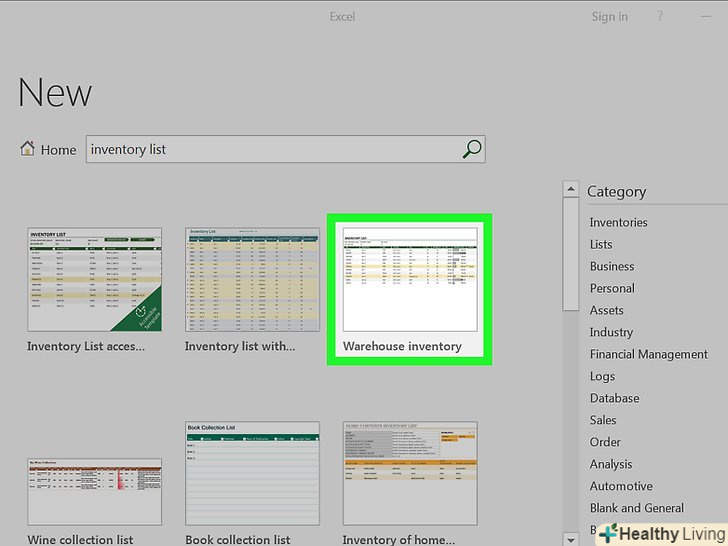This screenshot has height=546, width=728.
Task: Select the Warehouse inventory template thumbnail
Action: pos(410,280)
